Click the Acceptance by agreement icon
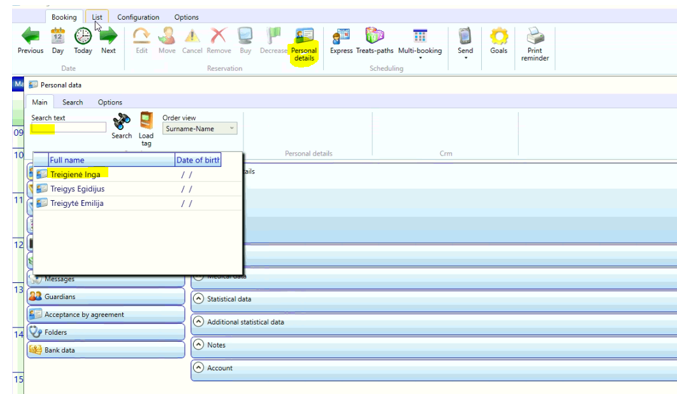 35,315
